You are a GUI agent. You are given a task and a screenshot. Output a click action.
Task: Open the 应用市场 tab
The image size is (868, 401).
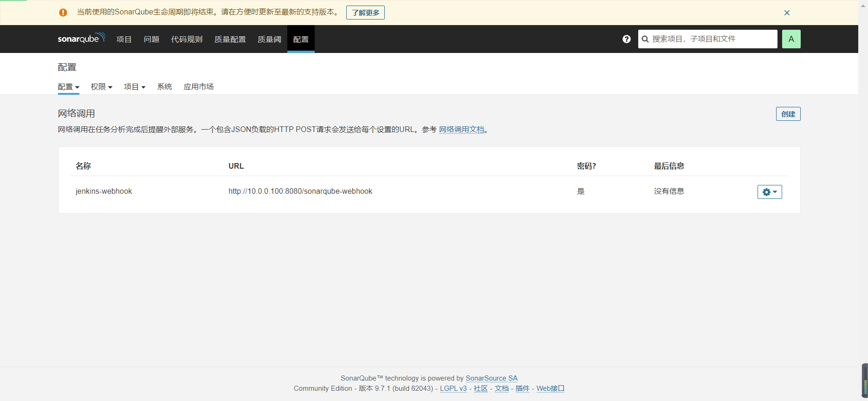tap(199, 87)
